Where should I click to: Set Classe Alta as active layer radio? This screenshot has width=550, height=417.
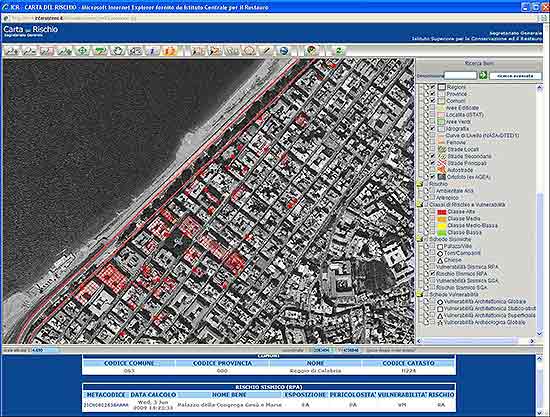(426, 212)
